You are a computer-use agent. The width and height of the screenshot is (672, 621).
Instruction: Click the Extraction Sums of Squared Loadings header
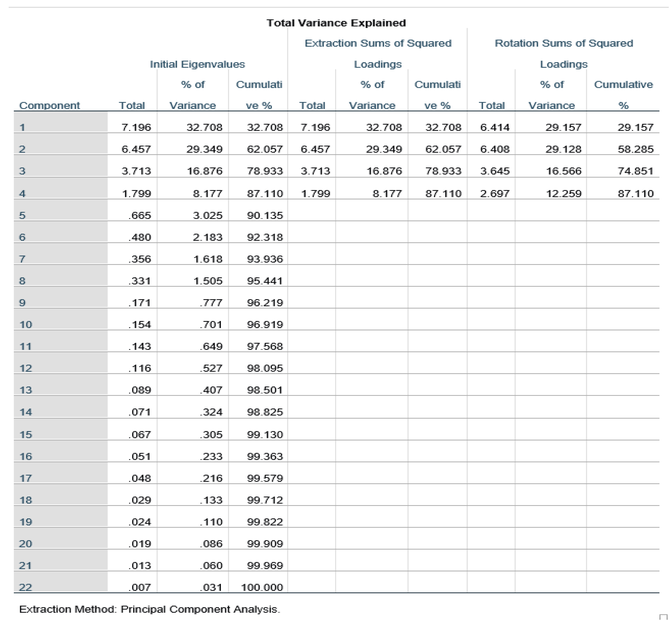pos(377,43)
